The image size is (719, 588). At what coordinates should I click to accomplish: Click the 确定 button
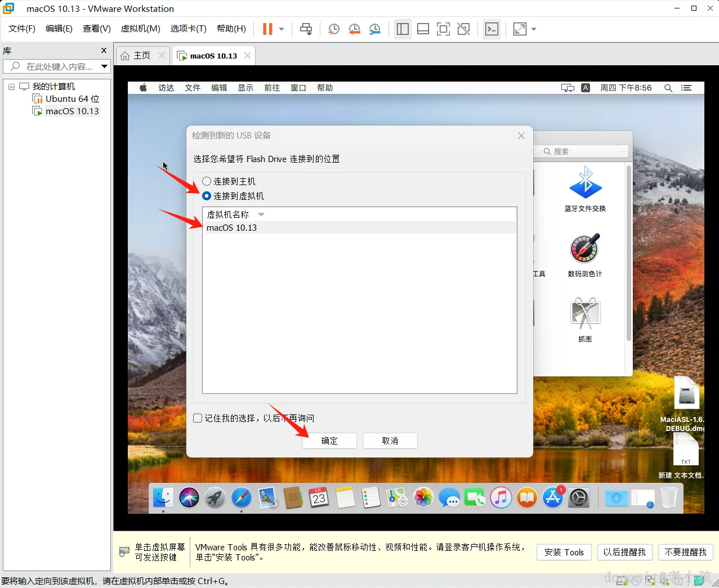[x=329, y=441]
